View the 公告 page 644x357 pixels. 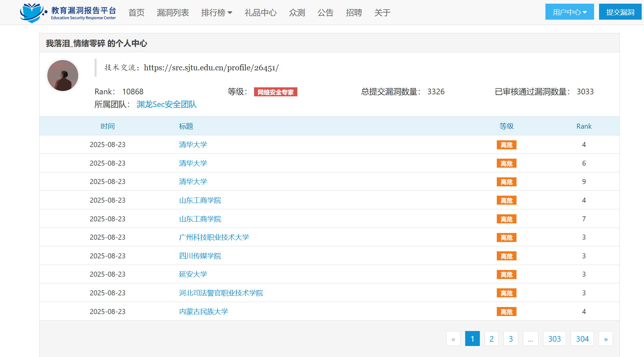tap(325, 13)
